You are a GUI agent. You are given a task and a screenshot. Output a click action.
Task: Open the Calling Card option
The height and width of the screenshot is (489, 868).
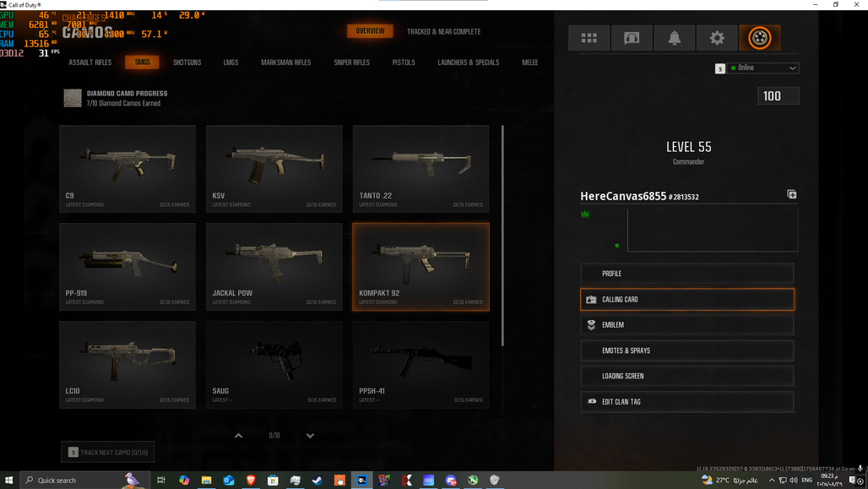click(x=687, y=300)
